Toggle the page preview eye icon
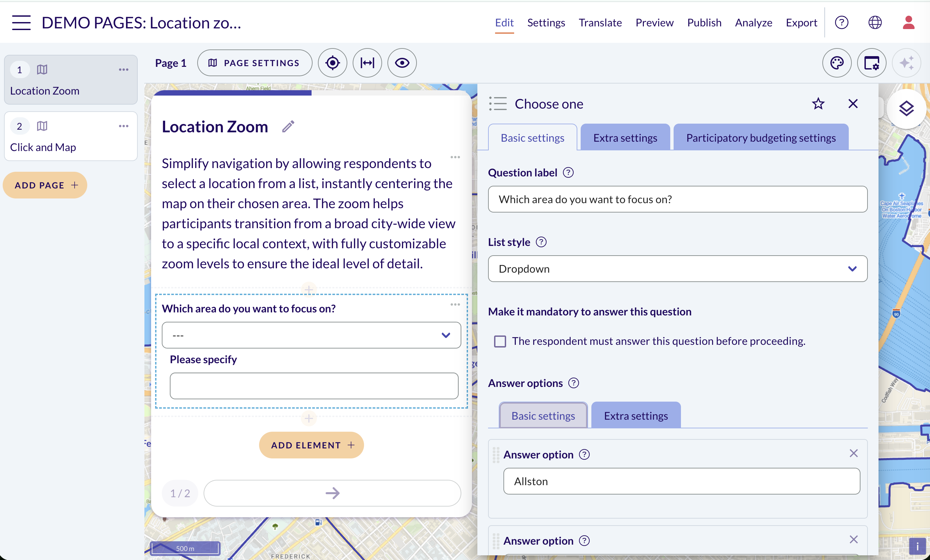This screenshot has height=560, width=930. pos(402,62)
